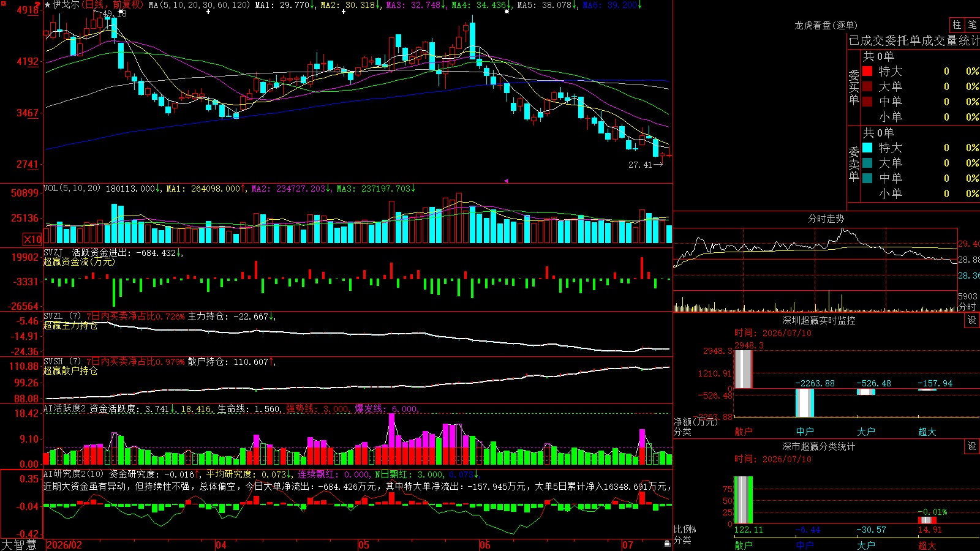Click the 散户 category in 深圳超赢实时监控

click(x=744, y=432)
